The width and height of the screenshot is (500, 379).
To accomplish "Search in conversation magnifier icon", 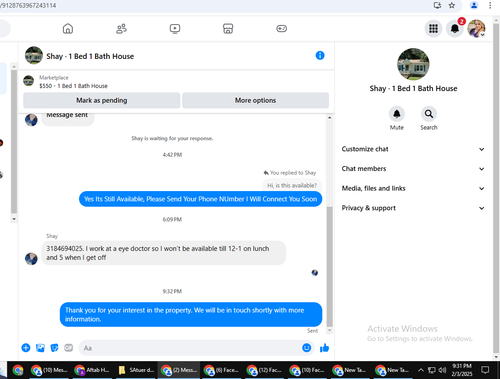I will click(x=429, y=114).
